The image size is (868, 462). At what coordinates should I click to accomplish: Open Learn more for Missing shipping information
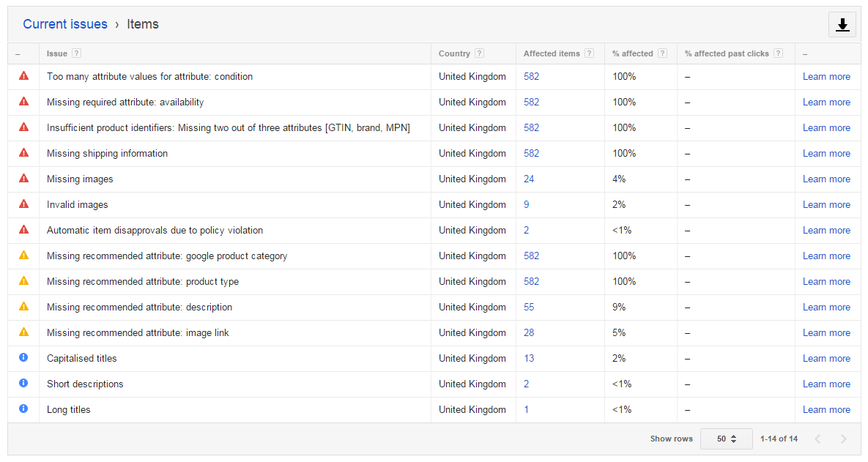click(826, 153)
